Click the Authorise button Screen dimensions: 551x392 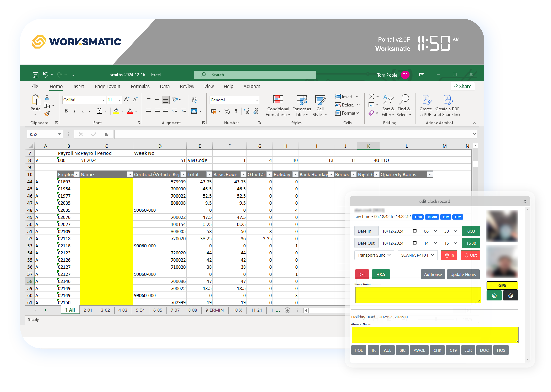coord(433,274)
